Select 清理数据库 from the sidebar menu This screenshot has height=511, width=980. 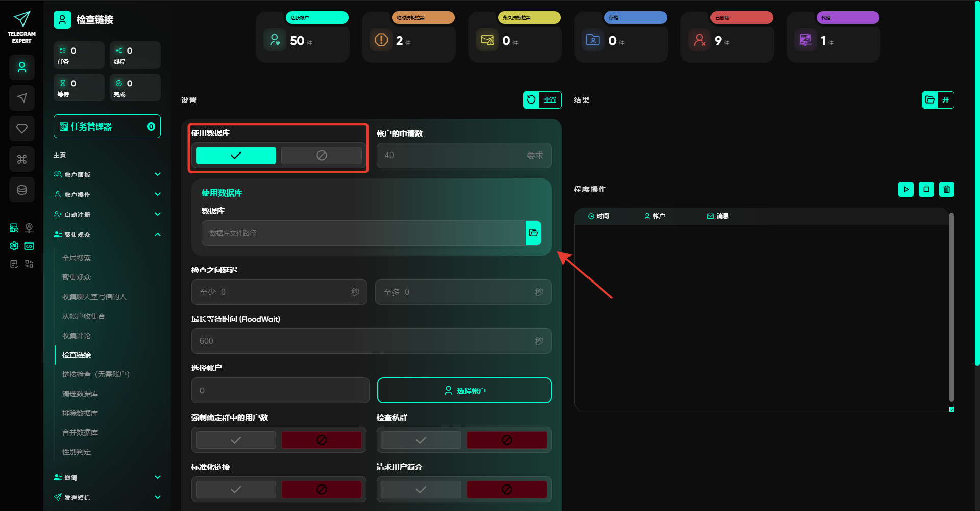coord(80,394)
